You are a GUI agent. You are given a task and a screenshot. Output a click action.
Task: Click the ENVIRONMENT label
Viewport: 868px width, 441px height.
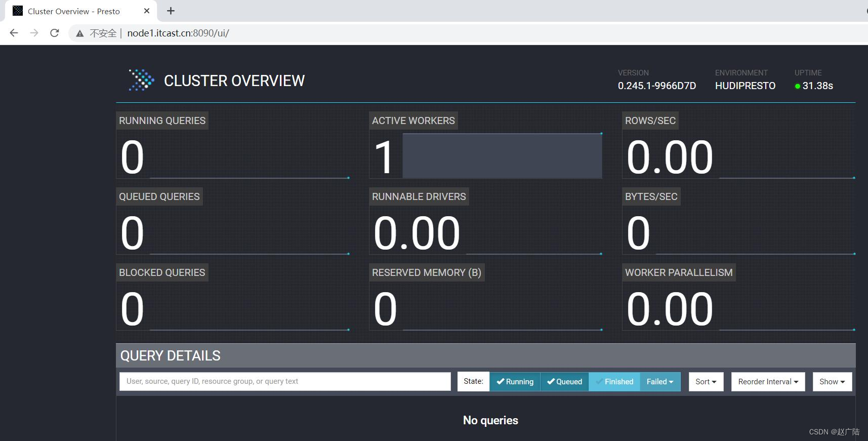(x=741, y=73)
